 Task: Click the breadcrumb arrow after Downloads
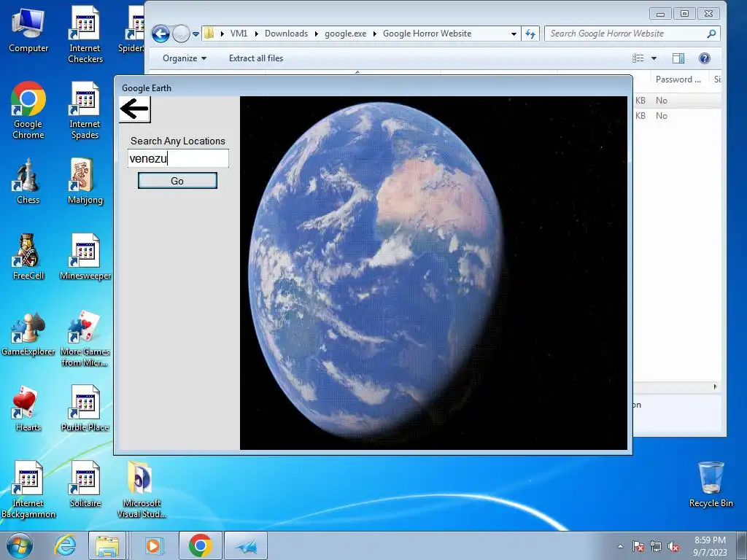[316, 34]
